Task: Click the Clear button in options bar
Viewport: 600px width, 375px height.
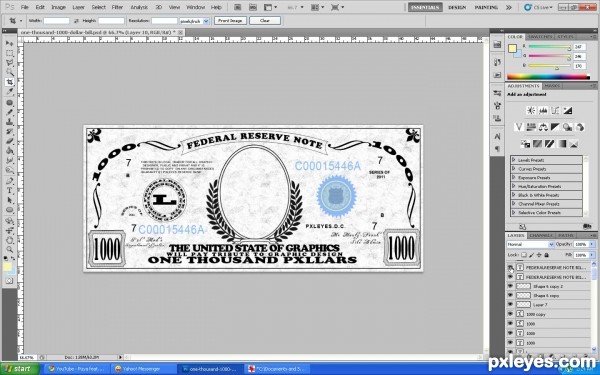Action: tap(265, 21)
